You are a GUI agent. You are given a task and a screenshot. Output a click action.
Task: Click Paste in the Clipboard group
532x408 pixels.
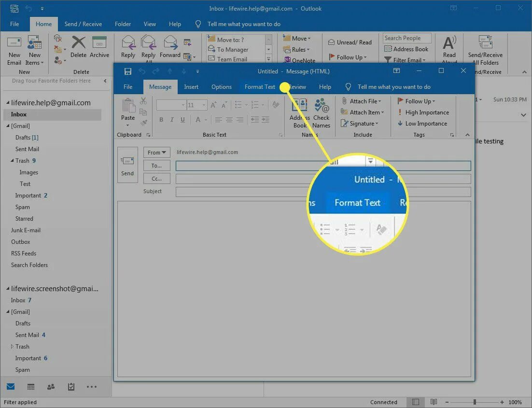(128, 113)
